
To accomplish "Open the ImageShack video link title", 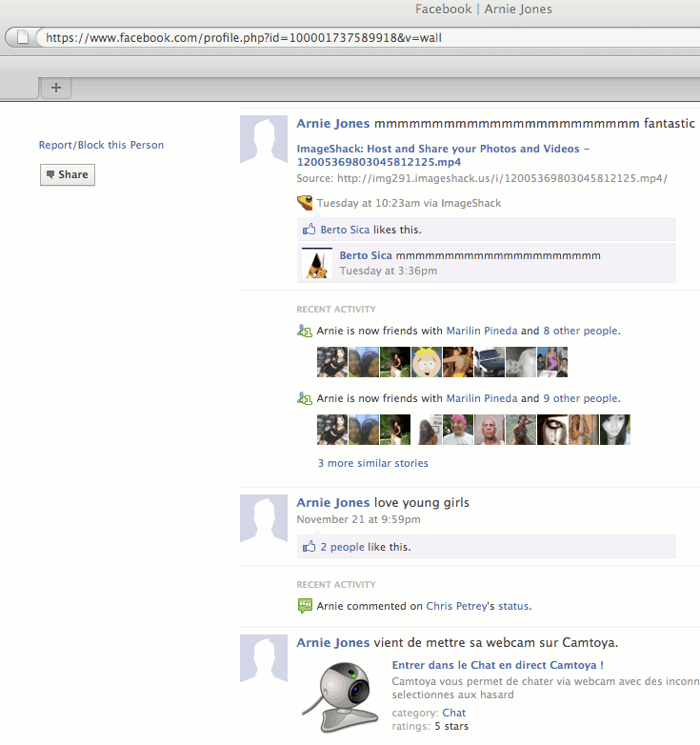I will pyautogui.click(x=443, y=155).
